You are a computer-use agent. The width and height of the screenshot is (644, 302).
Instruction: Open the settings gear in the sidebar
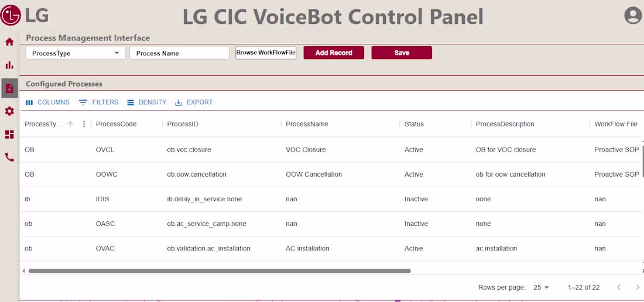(x=9, y=111)
